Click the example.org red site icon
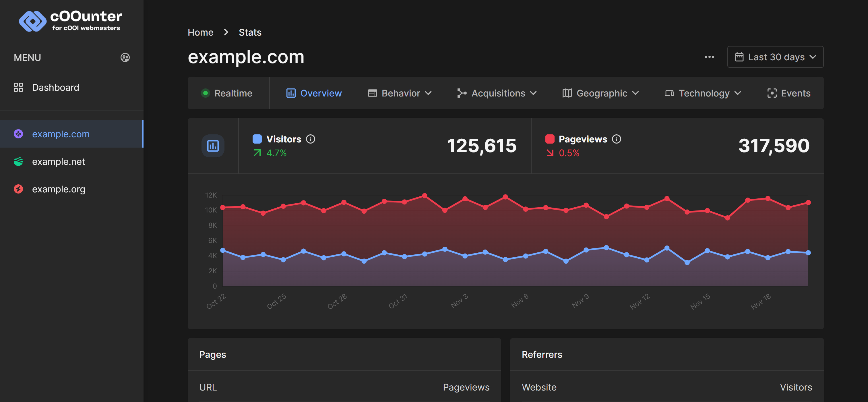The width and height of the screenshot is (868, 402). click(x=18, y=189)
